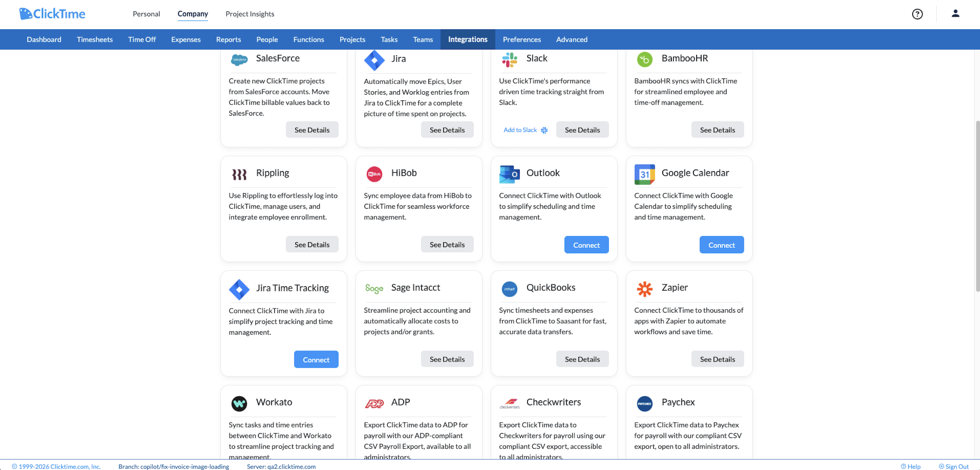The height and width of the screenshot is (470, 980).
Task: See Details for Rippling integration
Action: [x=312, y=245]
